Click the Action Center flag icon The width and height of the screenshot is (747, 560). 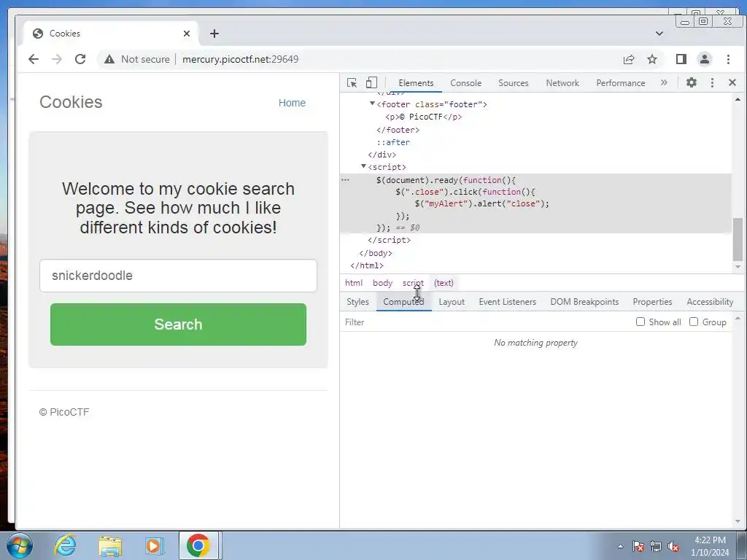[638, 546]
